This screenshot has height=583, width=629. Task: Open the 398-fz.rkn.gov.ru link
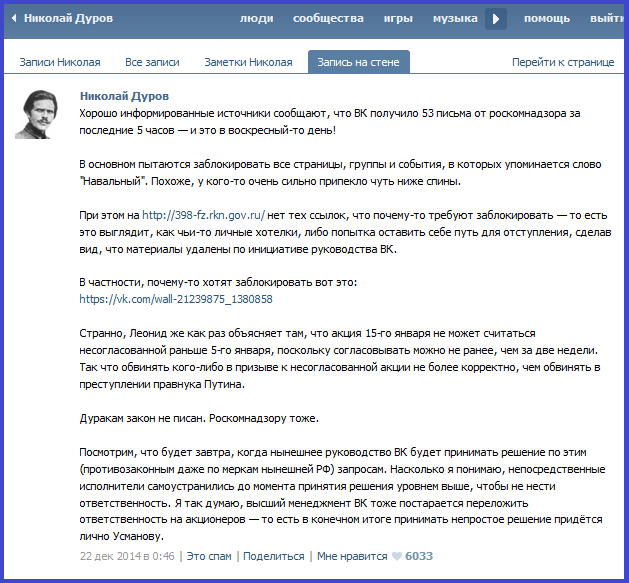click(x=203, y=215)
